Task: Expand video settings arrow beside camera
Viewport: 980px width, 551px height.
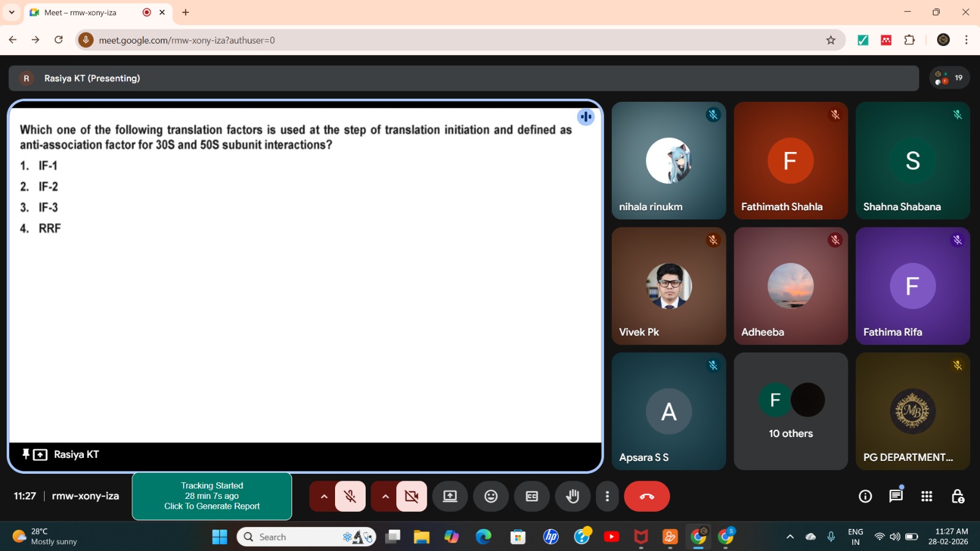Action: click(x=385, y=496)
